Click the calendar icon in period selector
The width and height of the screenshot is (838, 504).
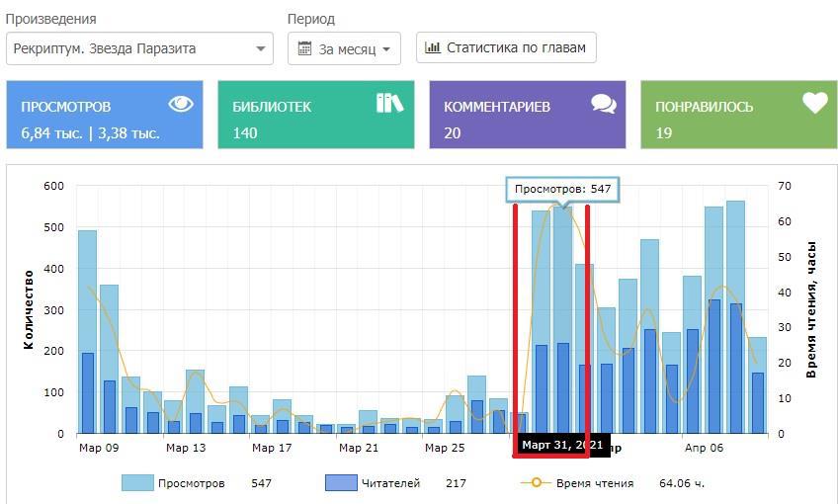pyautogui.click(x=304, y=48)
